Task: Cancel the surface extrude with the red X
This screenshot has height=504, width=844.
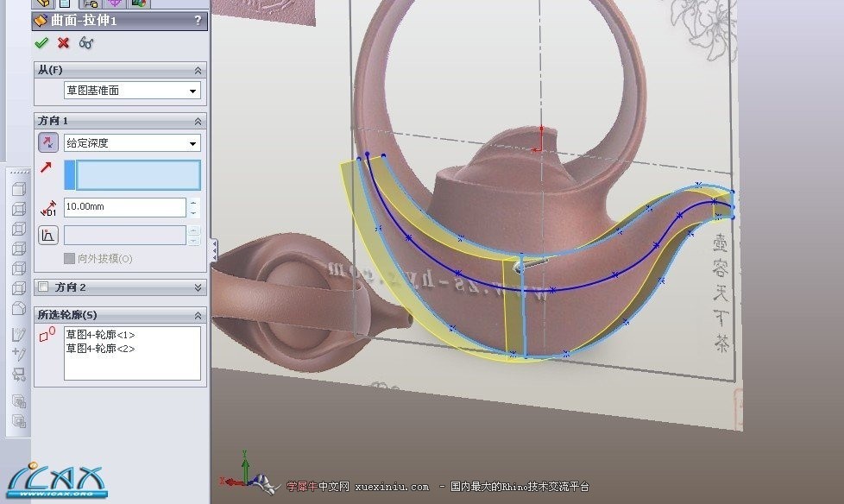Action: pos(64,43)
